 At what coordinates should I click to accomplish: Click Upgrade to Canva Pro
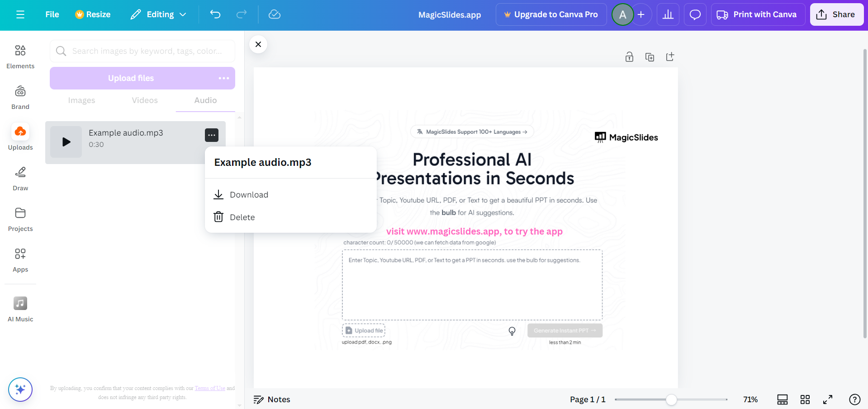pyautogui.click(x=551, y=14)
